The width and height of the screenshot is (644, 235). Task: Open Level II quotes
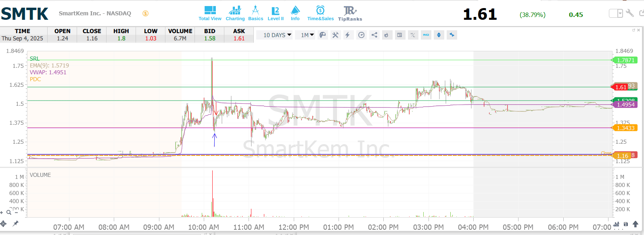coord(276,13)
